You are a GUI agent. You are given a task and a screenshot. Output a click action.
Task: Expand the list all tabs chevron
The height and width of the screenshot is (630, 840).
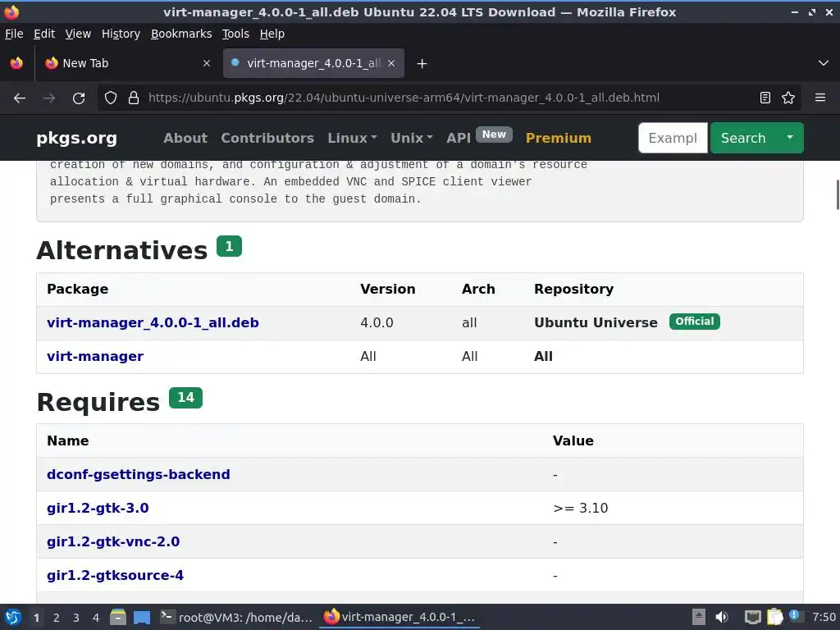pos(824,63)
